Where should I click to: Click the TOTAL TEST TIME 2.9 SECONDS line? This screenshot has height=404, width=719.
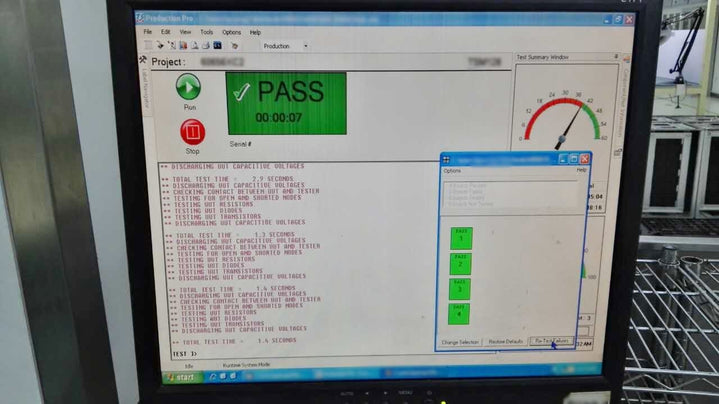point(227,179)
